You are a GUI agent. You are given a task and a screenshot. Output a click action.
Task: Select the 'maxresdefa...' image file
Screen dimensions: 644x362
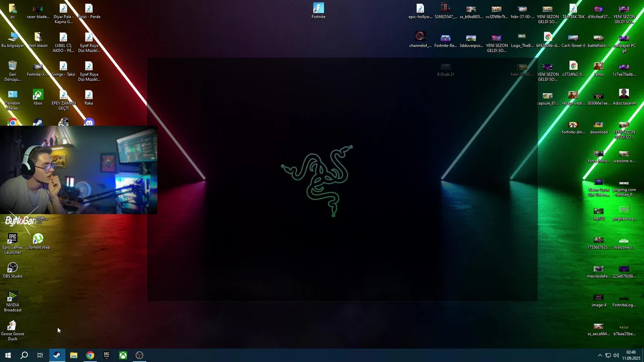click(x=598, y=271)
